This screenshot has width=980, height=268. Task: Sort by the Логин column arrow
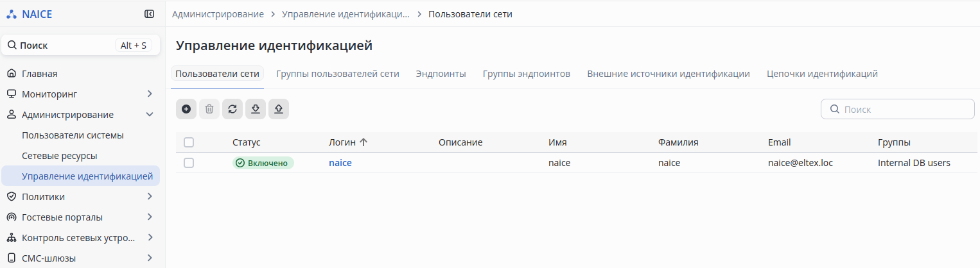[363, 142]
